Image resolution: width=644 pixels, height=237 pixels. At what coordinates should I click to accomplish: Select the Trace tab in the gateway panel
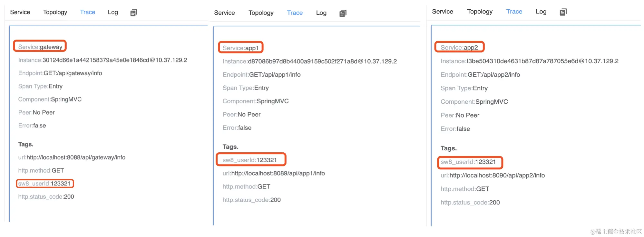coord(87,12)
